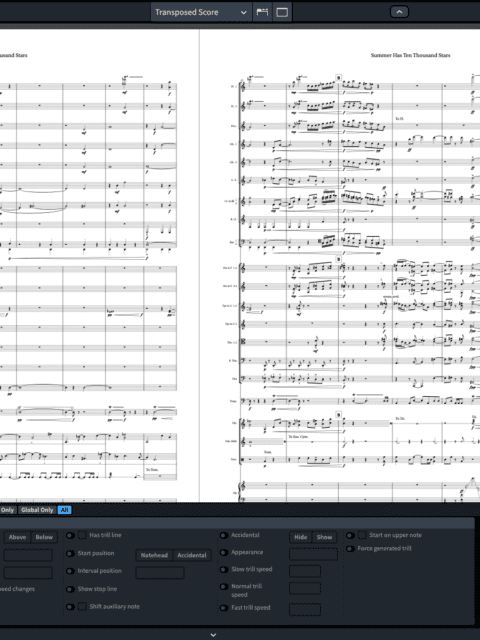
Task: Click the 'To Sus. Cym.' instrument change text
Action: click(x=298, y=437)
